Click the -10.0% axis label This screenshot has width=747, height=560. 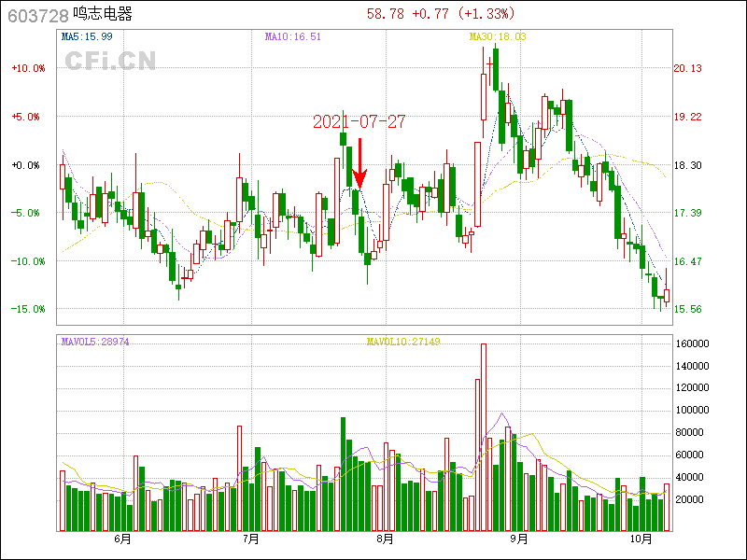pos(28,261)
